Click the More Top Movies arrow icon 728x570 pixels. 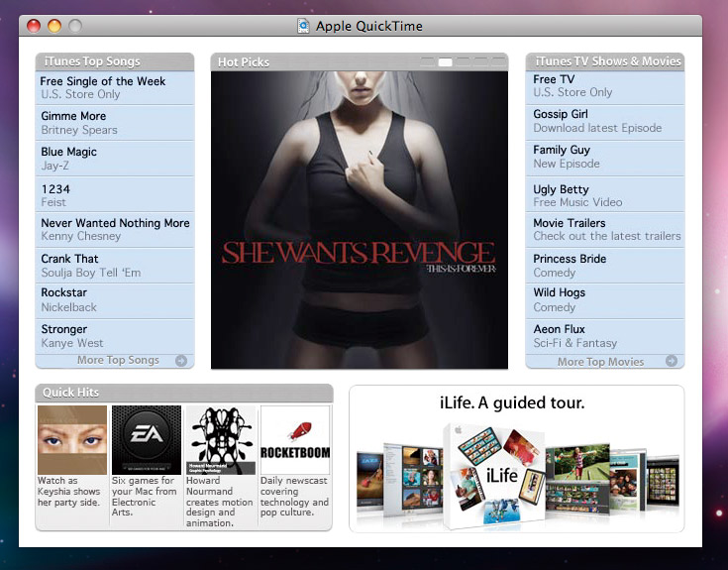click(x=671, y=361)
